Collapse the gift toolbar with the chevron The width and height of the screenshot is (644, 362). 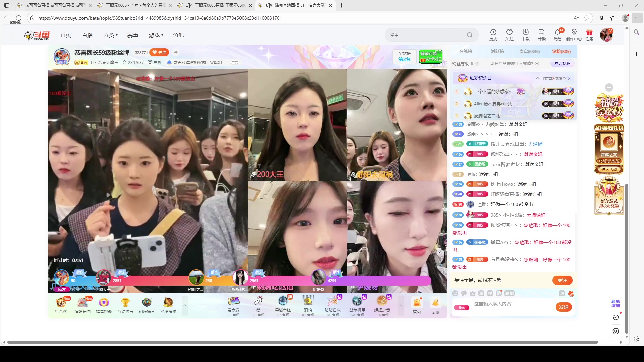(x=401, y=305)
